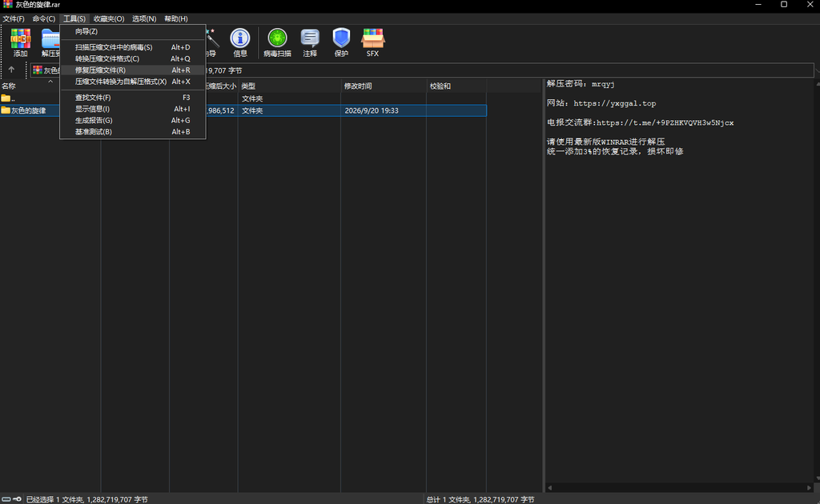Viewport: 820px width, 504px height.
Task: Open the 文件(F) menu
Action: click(14, 19)
